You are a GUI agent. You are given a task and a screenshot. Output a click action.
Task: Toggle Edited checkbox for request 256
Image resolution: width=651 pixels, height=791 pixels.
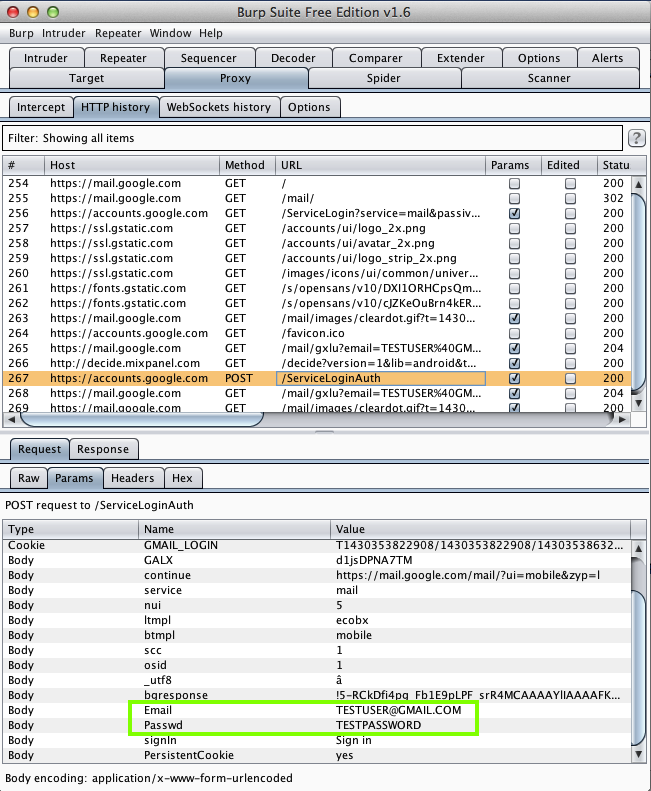coord(570,214)
